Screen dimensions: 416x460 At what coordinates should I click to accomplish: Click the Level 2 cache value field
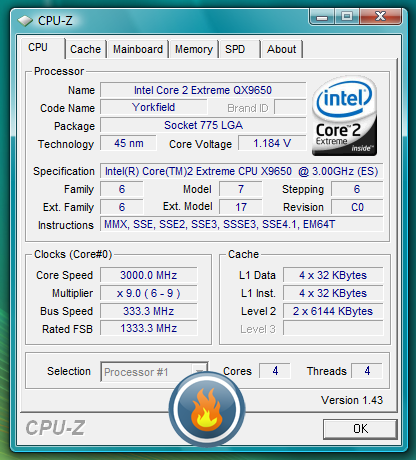click(x=333, y=311)
